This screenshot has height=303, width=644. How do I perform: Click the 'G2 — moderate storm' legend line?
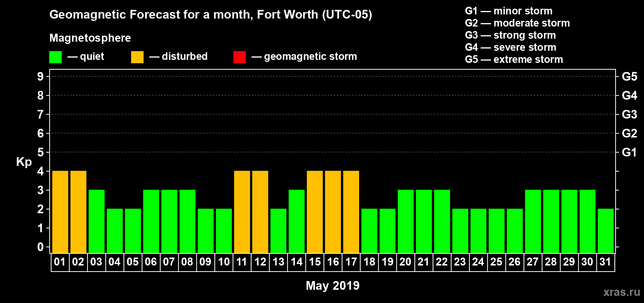click(517, 23)
